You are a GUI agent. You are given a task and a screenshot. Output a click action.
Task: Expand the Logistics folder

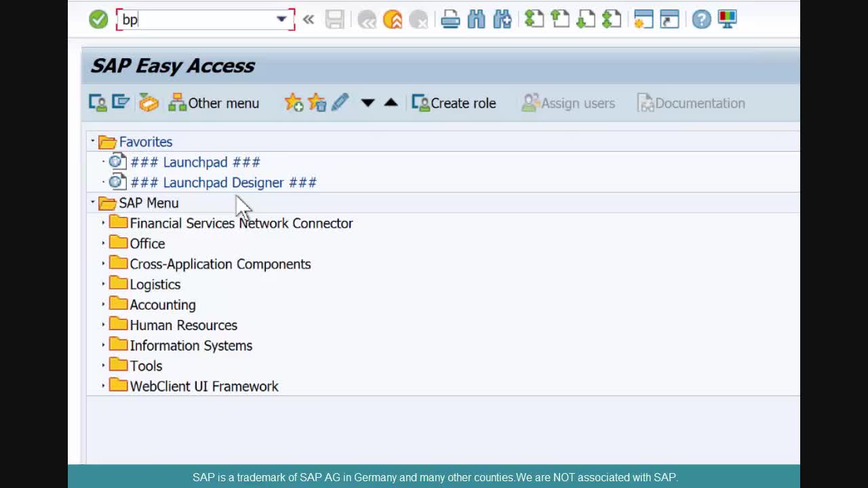104,284
